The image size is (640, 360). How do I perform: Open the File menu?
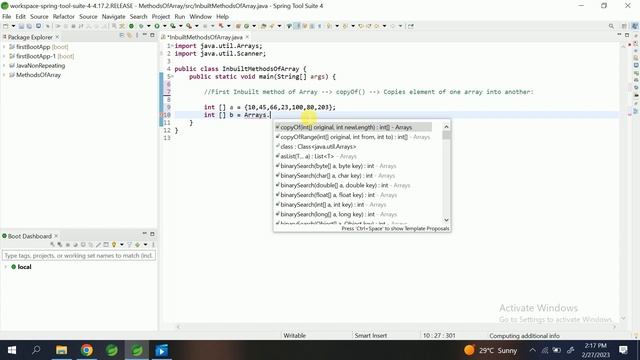click(x=7, y=17)
